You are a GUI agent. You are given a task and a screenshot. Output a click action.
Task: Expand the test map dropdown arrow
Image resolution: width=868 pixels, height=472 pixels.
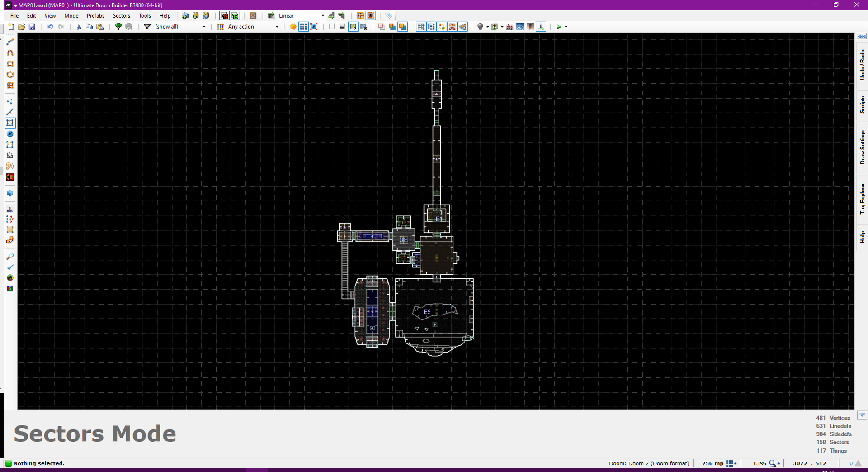coord(566,27)
